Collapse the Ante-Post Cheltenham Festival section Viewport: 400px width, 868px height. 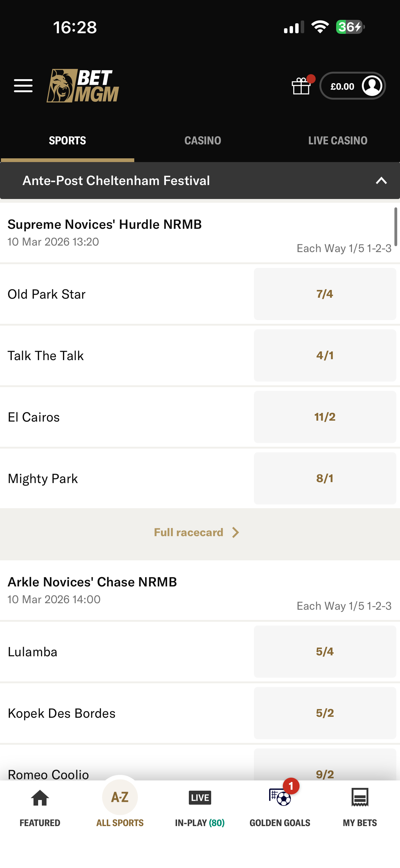[381, 181]
